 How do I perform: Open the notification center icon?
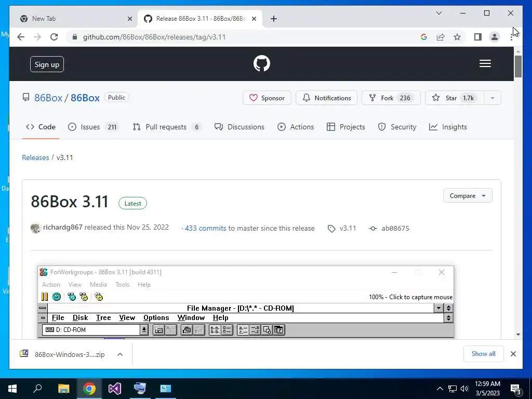[x=516, y=389]
